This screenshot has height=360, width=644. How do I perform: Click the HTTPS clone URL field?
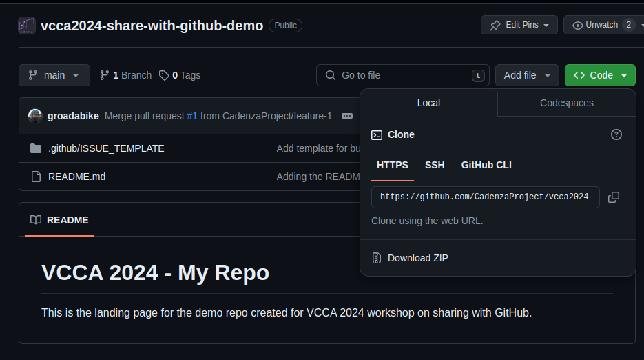click(x=486, y=197)
